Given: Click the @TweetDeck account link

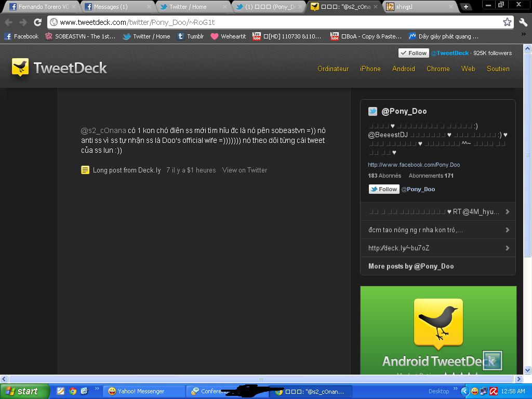Looking at the screenshot, I should (450, 53).
